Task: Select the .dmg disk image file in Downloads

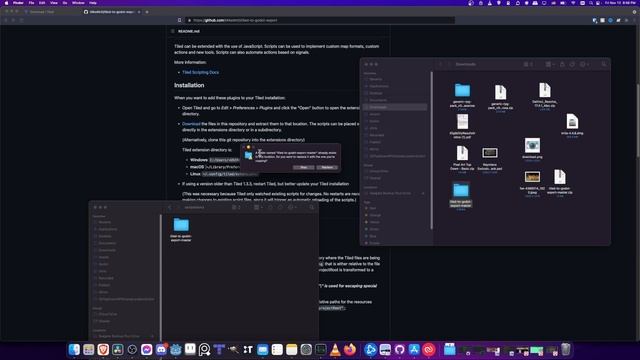Action: click(572, 124)
